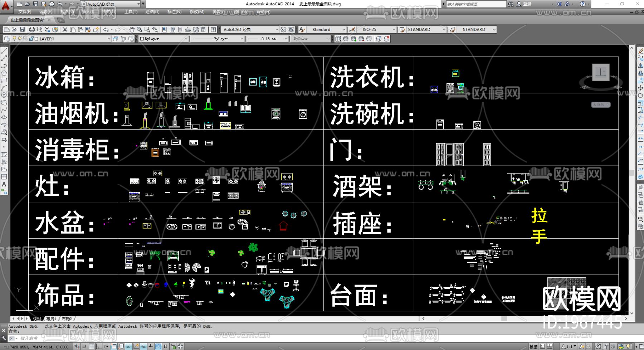
Task: Open the annotation scale 1:1 button
Action: [x=568, y=346]
